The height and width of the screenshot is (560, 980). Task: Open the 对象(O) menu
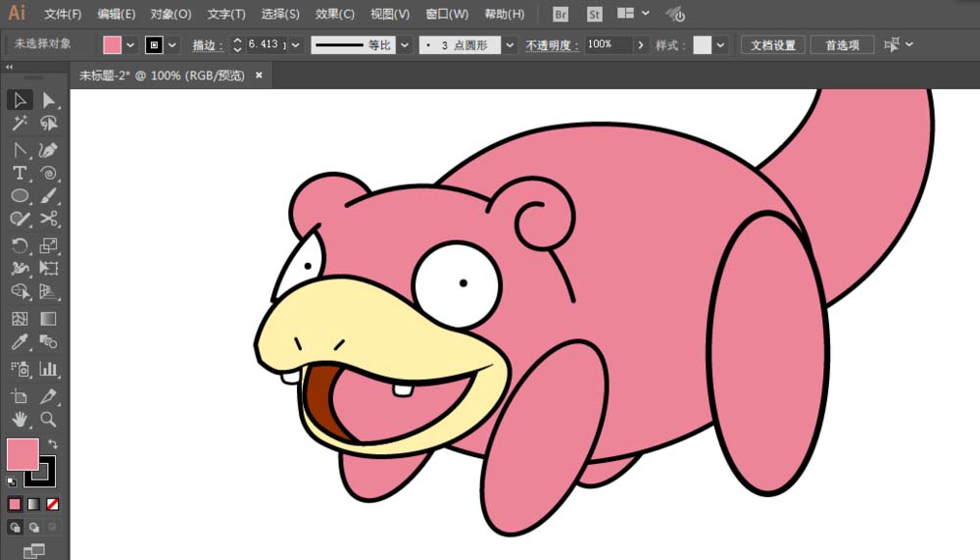tap(171, 14)
